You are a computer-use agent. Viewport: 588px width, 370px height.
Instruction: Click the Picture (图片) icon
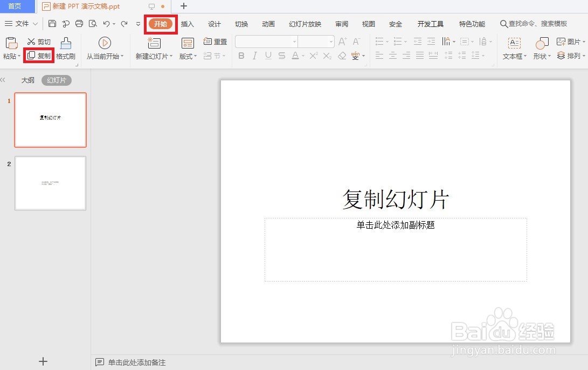561,42
